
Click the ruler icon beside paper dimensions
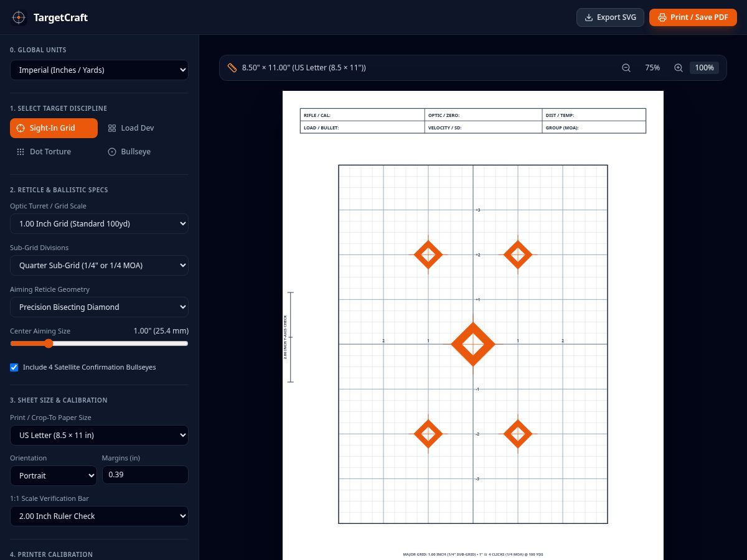232,67
